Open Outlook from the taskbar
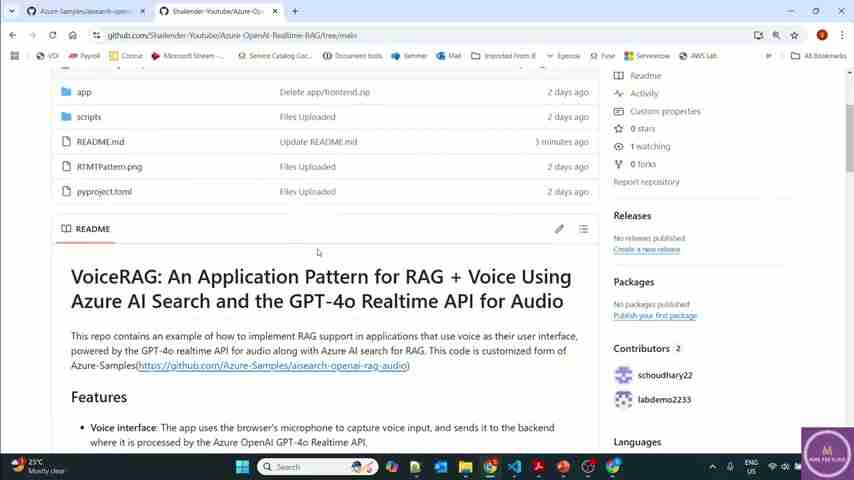The width and height of the screenshot is (854, 480). [441, 467]
